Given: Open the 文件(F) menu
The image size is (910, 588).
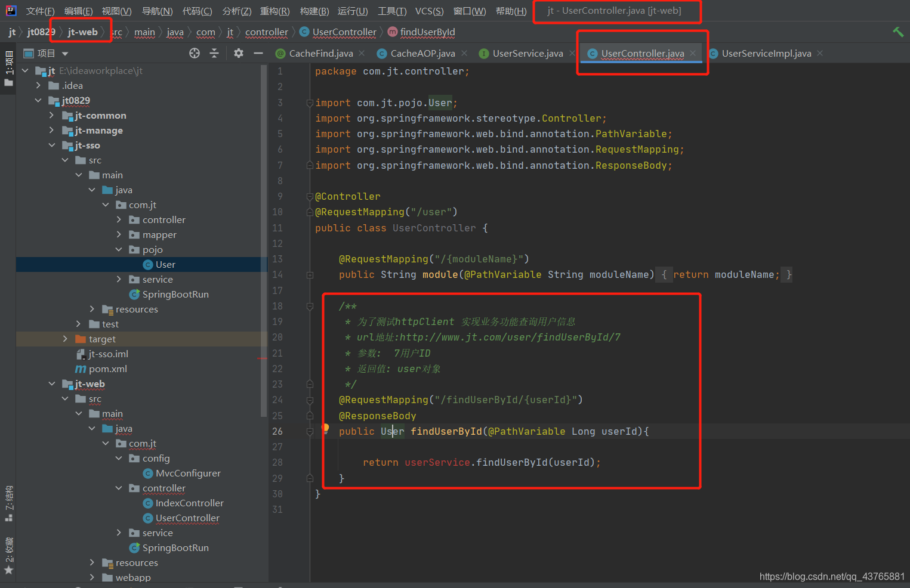Looking at the screenshot, I should click(40, 11).
